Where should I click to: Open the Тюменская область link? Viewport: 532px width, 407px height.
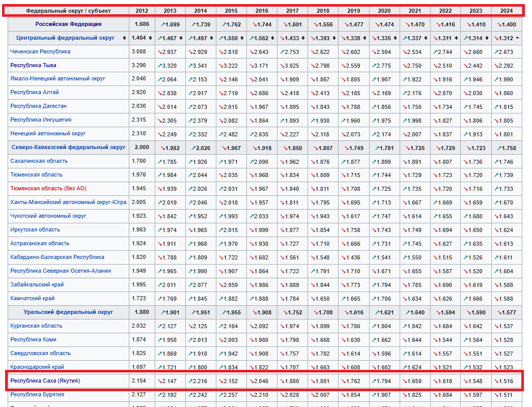pyautogui.click(x=36, y=175)
